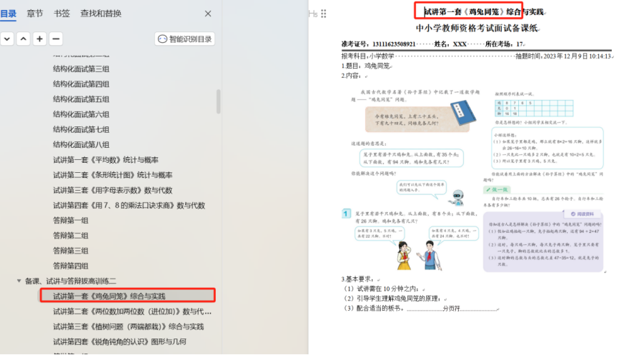Go to 试讲第三套《植树问题(两端都栽)》 outline entry
The width and height of the screenshot is (644, 355).
[x=128, y=326]
